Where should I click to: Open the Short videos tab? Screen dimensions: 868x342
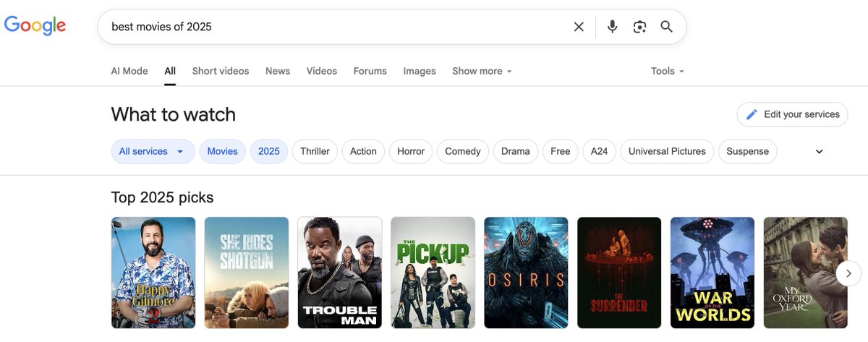(x=221, y=71)
